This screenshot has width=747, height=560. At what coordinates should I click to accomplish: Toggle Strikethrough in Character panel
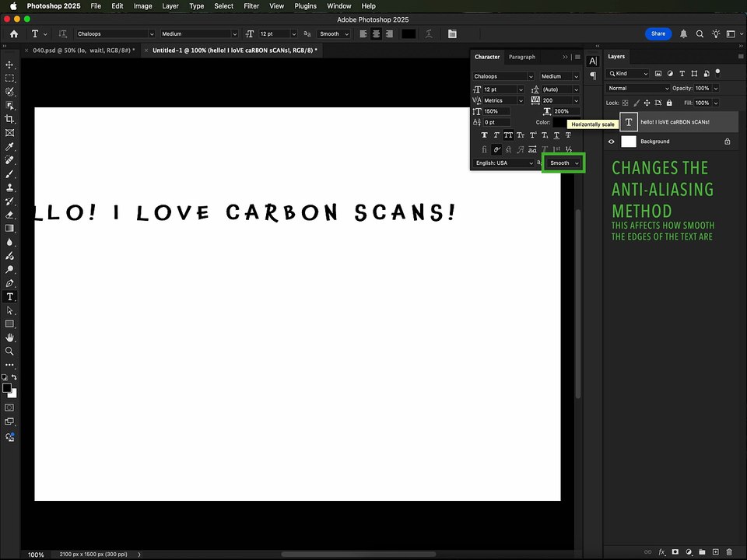click(x=568, y=135)
